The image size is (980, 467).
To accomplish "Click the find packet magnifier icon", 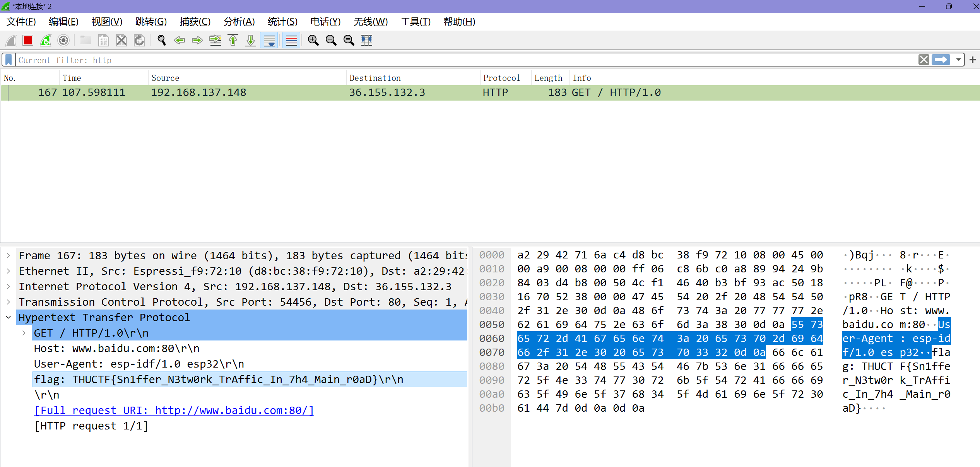I will click(162, 40).
